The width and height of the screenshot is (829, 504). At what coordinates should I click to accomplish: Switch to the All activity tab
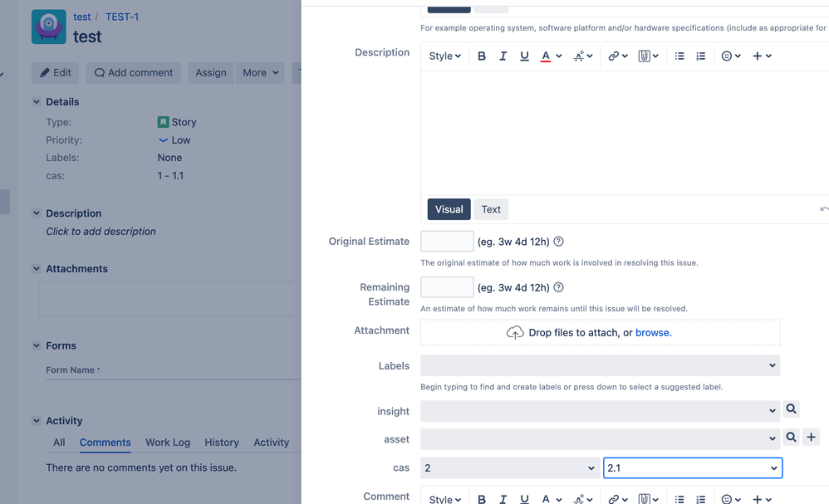59,443
